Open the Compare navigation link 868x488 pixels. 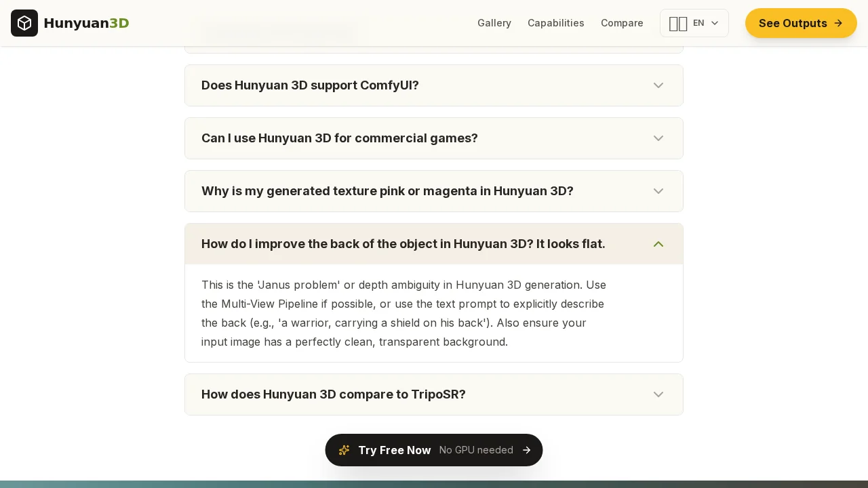[x=622, y=23]
